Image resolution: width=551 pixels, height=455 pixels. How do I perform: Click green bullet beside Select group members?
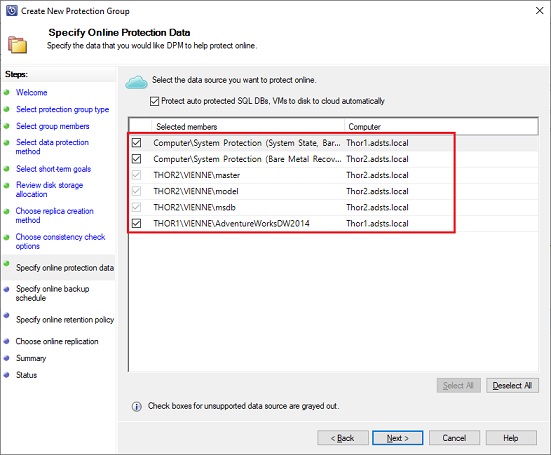click(6, 126)
